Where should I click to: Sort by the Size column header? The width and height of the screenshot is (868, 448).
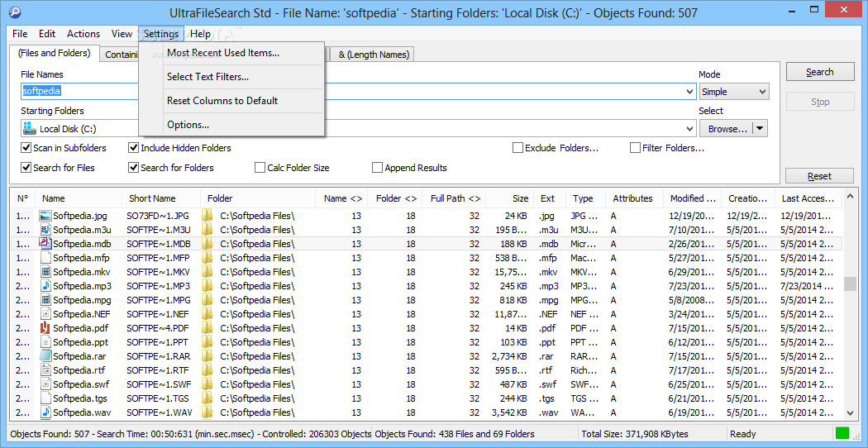pyautogui.click(x=510, y=198)
